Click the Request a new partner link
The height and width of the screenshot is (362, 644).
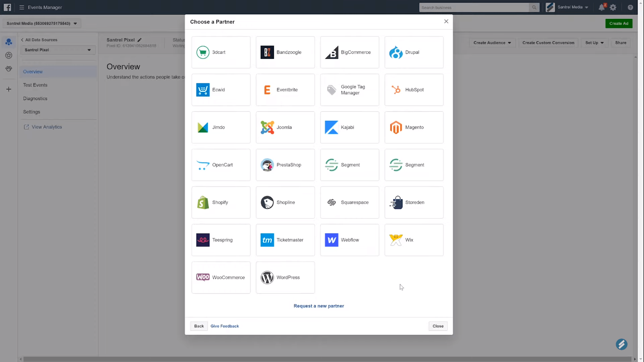coord(319,306)
